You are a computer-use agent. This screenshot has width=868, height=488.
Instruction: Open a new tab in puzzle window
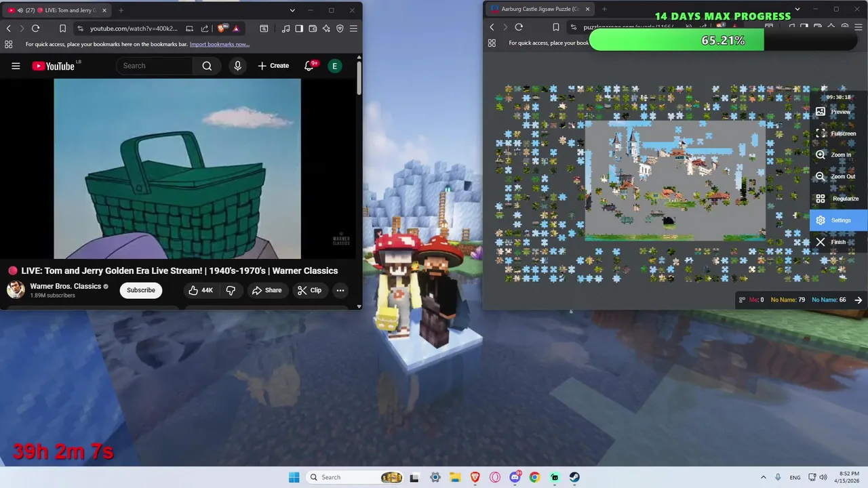[x=604, y=9]
